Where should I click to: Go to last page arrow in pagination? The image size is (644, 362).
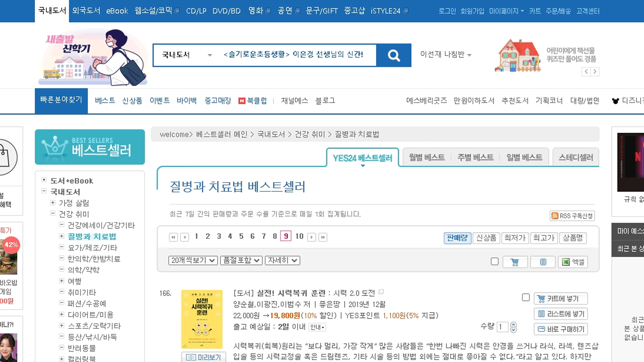pos(323,237)
